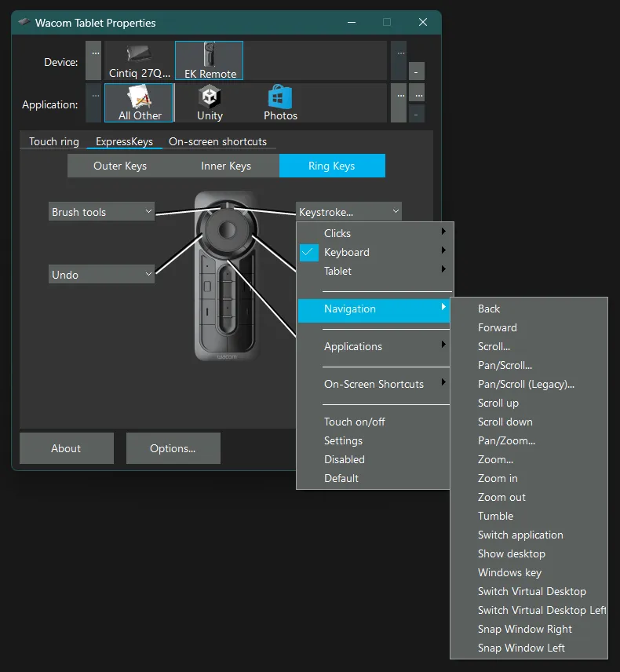
Task: Select Back in the Navigation submenu
Action: click(x=529, y=309)
